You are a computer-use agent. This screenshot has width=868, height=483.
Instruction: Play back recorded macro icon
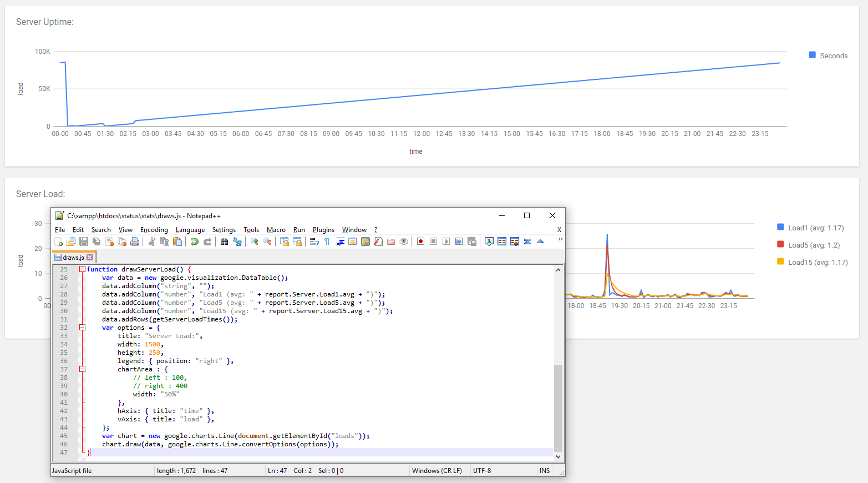[x=446, y=241]
